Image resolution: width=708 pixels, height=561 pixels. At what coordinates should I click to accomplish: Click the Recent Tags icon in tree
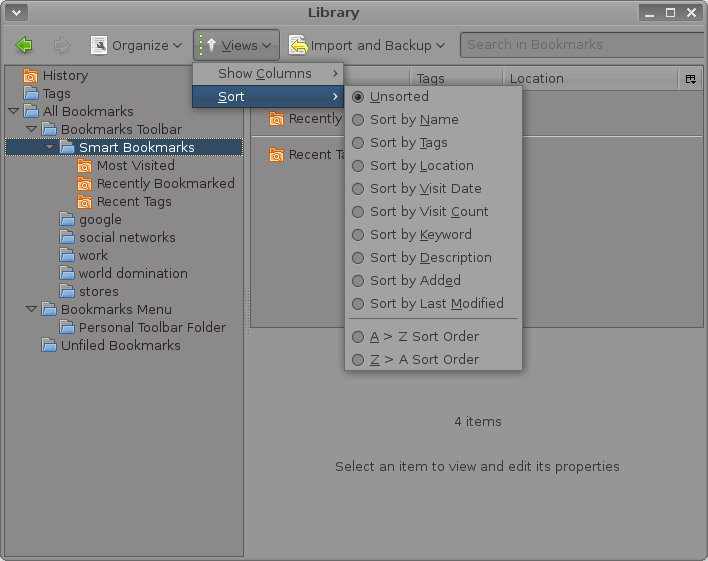tap(84, 201)
